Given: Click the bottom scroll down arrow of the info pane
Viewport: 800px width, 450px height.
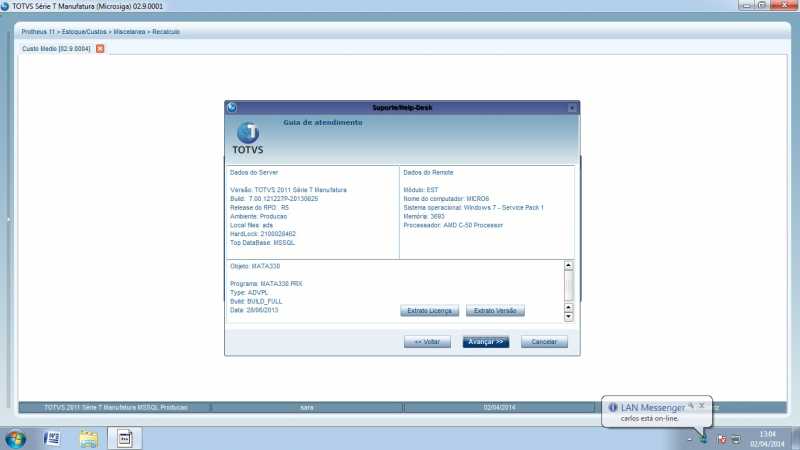Looking at the screenshot, I should click(568, 317).
